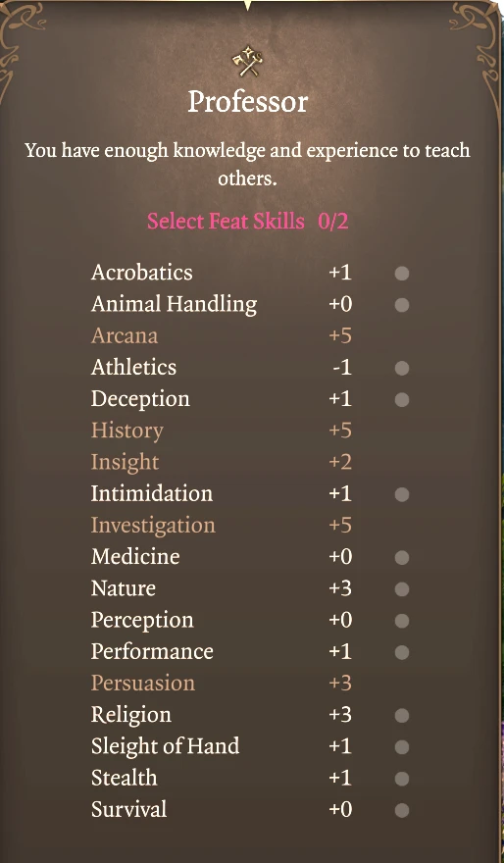Image resolution: width=504 pixels, height=863 pixels.
Task: Pick the Intimidation skill dot
Action: tap(402, 494)
